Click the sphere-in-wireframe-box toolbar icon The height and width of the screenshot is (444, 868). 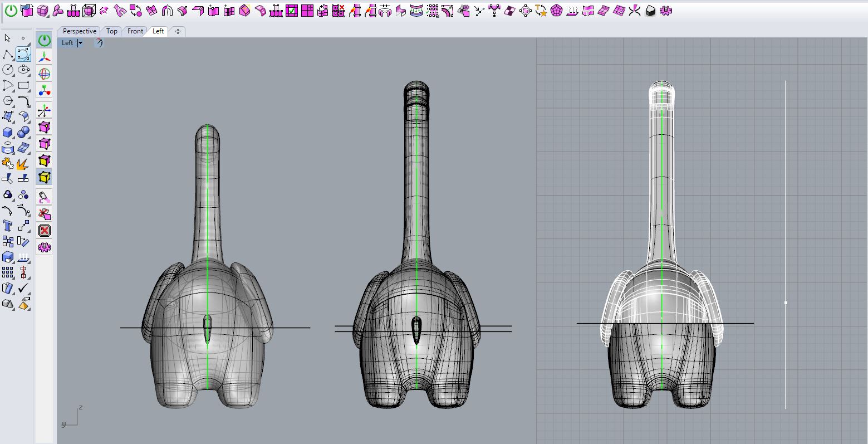point(89,11)
